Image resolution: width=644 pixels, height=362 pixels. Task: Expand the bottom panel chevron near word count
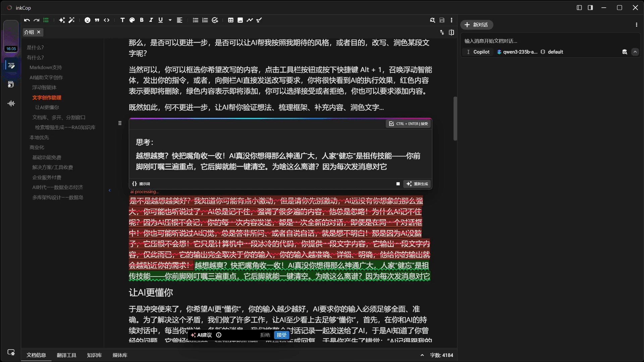[422, 355]
